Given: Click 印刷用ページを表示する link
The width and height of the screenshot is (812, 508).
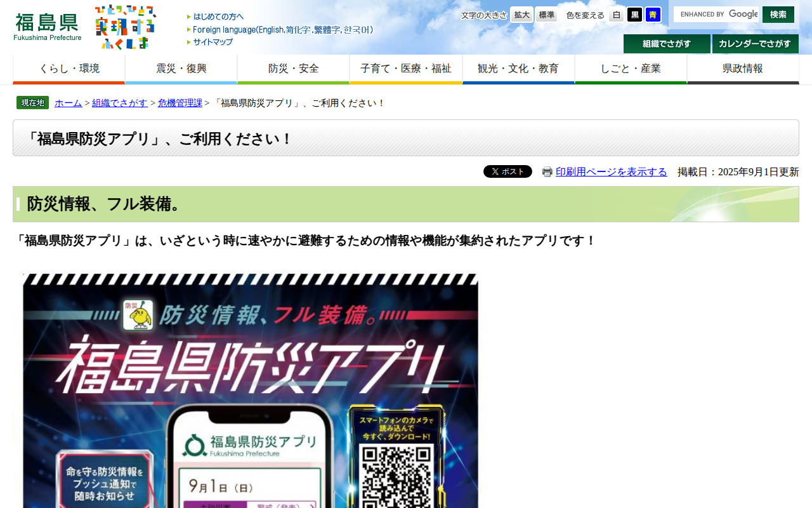Looking at the screenshot, I should point(612,172).
